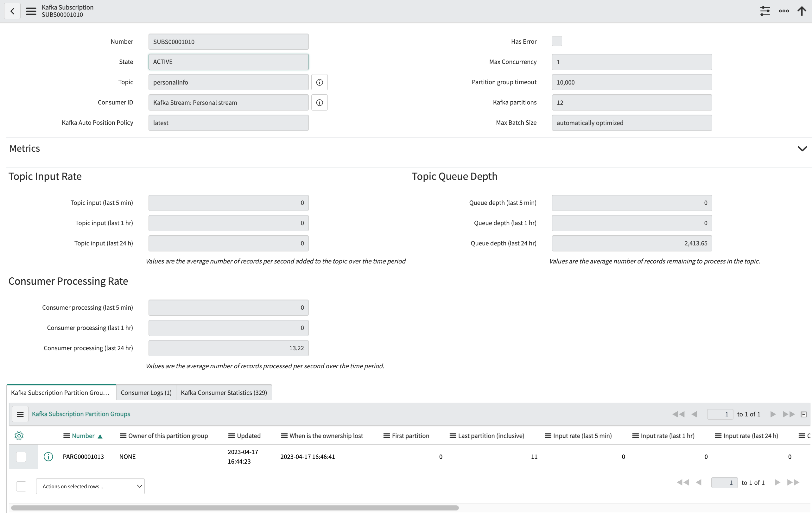Open First partition column menu icon
812x513 pixels.
coord(387,436)
